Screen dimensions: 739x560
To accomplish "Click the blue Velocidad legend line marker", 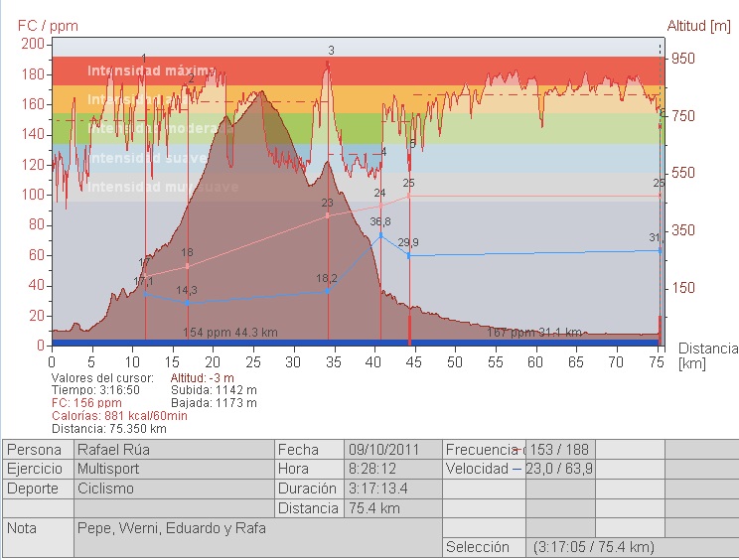I will click(517, 469).
